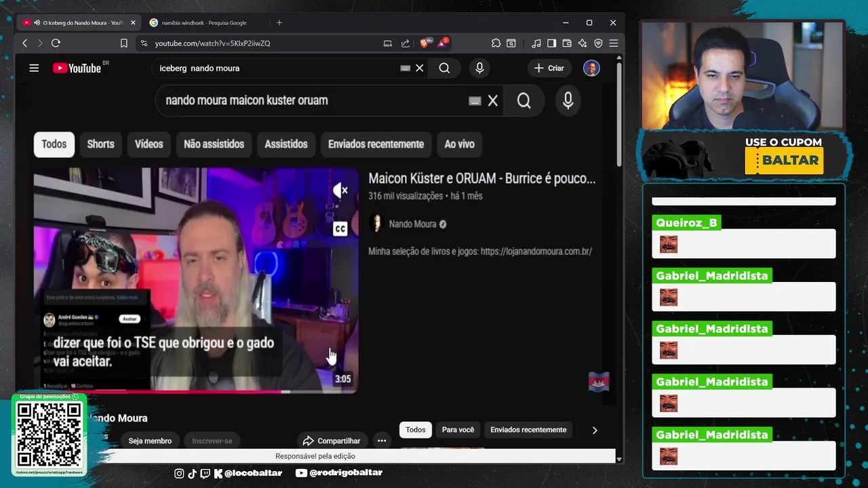Click the Inscrever-se button

212,441
